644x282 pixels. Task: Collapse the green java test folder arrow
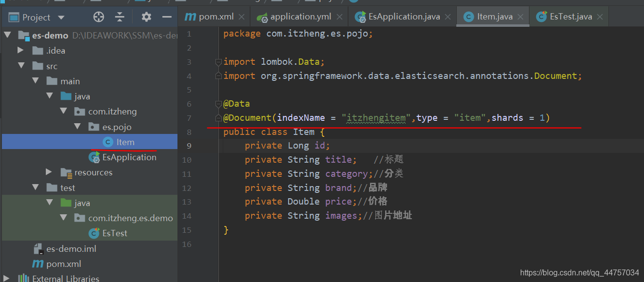(x=49, y=203)
